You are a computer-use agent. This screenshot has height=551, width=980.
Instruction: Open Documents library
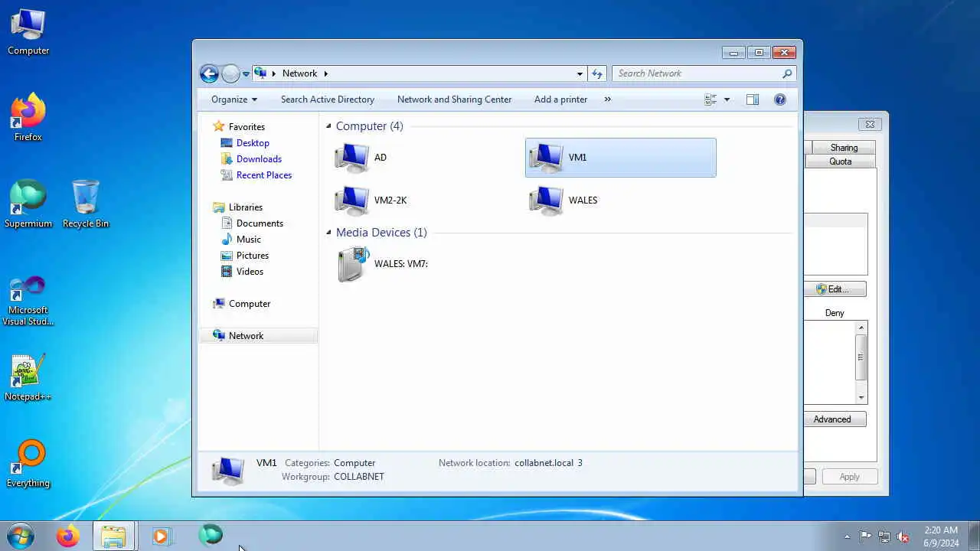(260, 223)
